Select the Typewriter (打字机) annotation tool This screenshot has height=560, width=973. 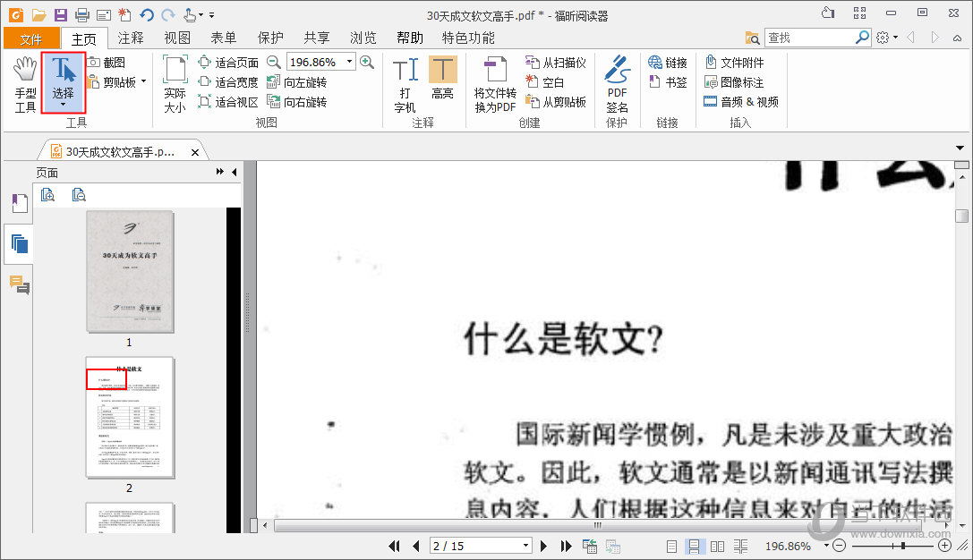tap(405, 81)
